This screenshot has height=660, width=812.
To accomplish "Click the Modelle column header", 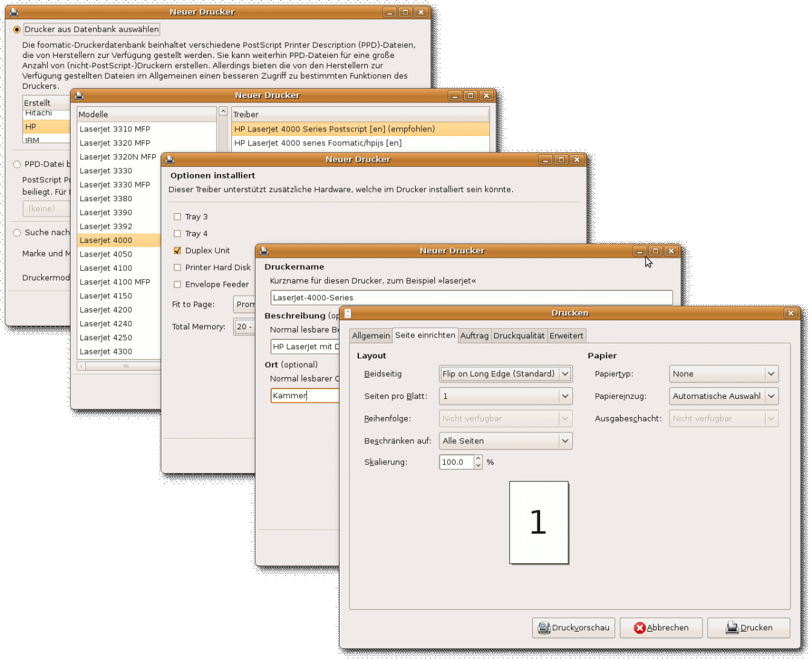I will point(147,114).
